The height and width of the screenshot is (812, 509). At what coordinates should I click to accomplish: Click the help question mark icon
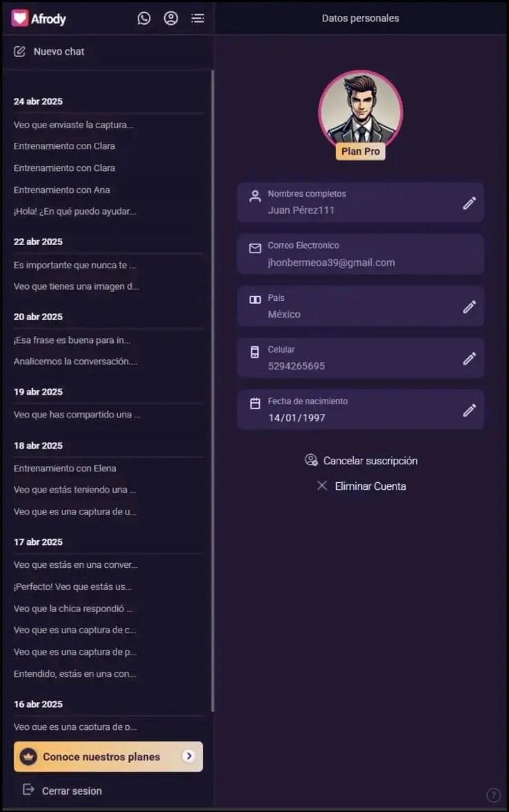[x=493, y=795]
